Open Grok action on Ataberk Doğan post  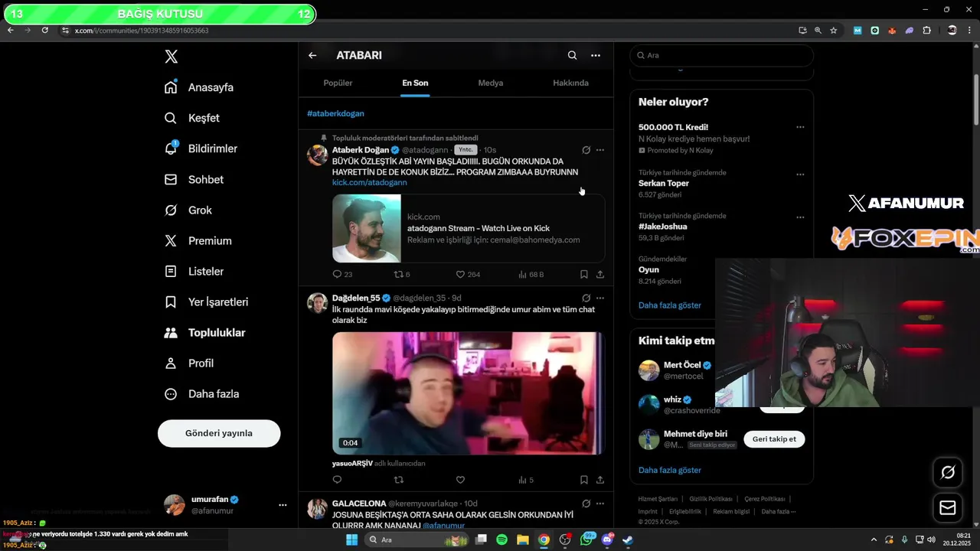(x=586, y=150)
